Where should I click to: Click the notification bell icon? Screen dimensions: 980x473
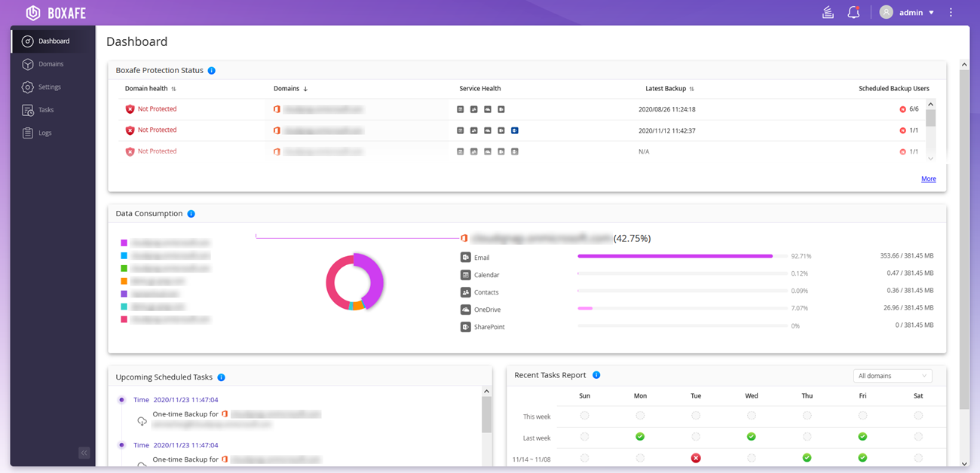(853, 13)
